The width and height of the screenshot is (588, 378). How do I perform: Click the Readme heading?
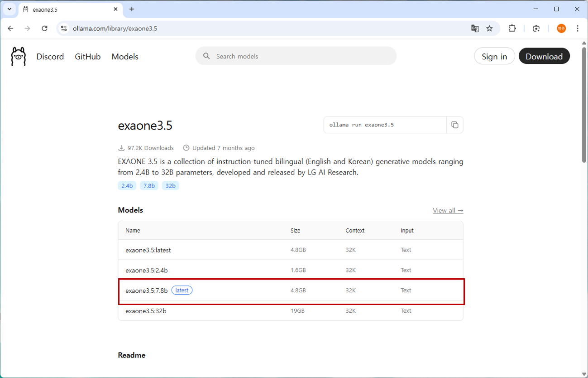(x=132, y=355)
